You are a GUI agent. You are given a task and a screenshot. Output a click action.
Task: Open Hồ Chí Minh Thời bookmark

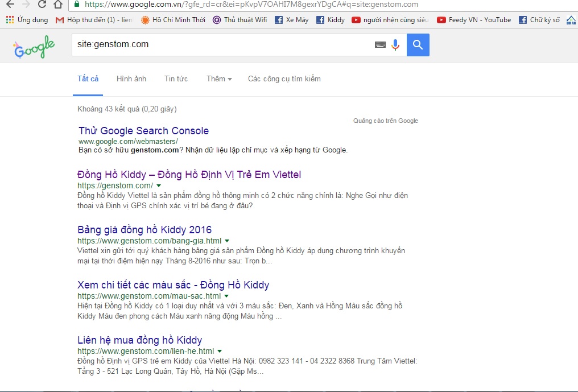coord(174,20)
